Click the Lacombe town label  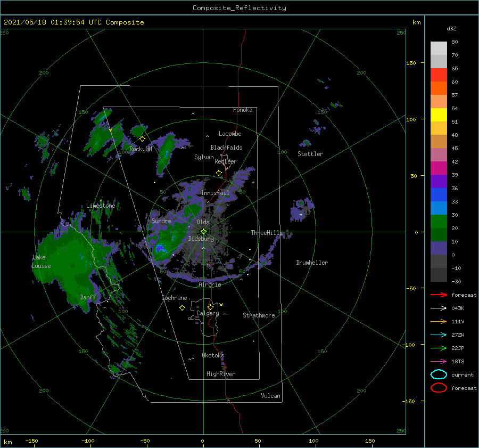tap(230, 134)
